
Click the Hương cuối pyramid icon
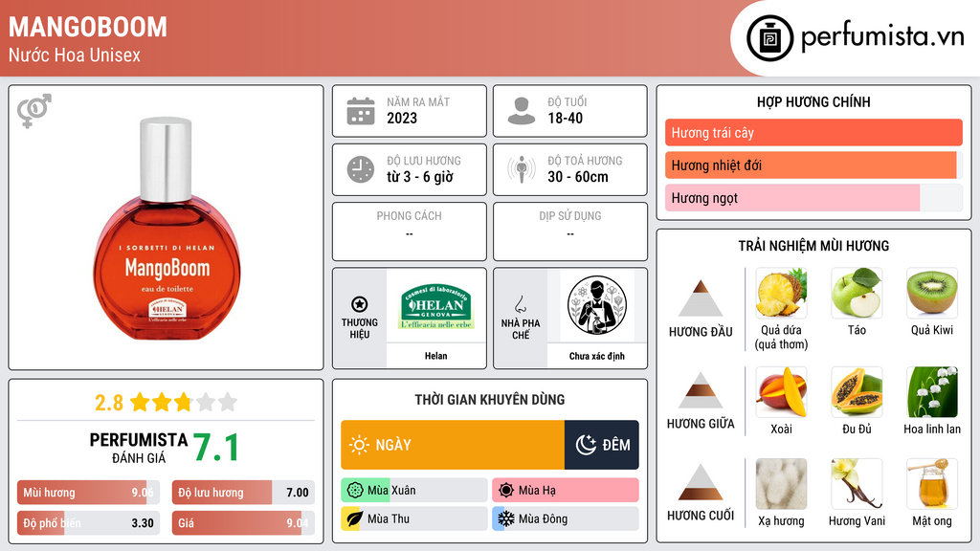click(x=701, y=482)
